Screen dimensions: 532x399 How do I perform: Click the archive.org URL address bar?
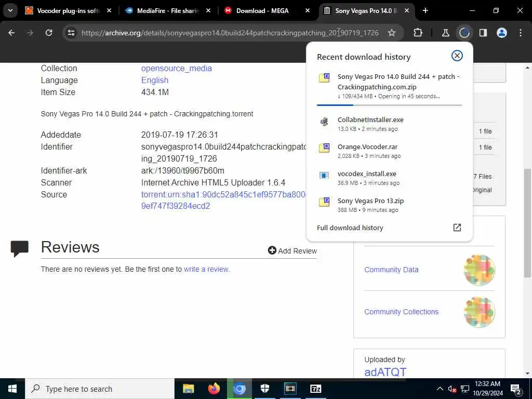point(230,33)
